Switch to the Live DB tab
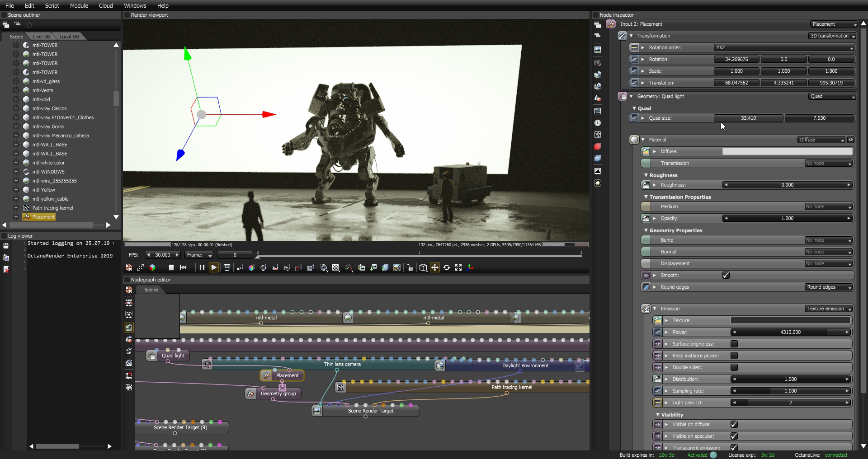 [x=41, y=37]
